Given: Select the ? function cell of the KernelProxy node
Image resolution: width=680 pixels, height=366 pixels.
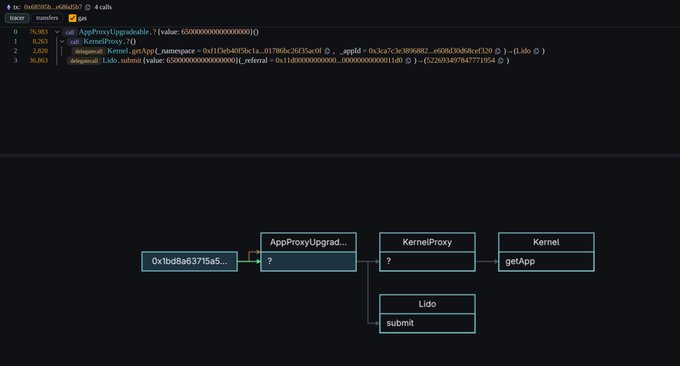Looking at the screenshot, I should click(x=427, y=261).
